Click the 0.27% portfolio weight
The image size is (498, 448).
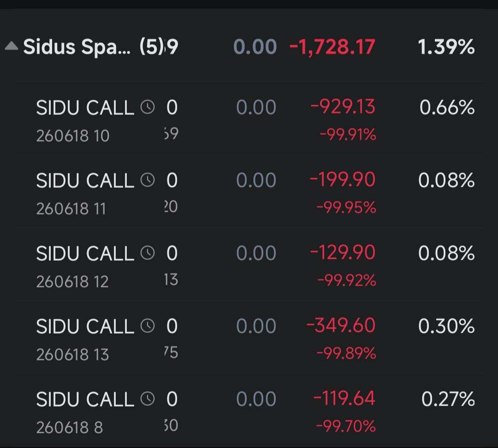(x=448, y=399)
